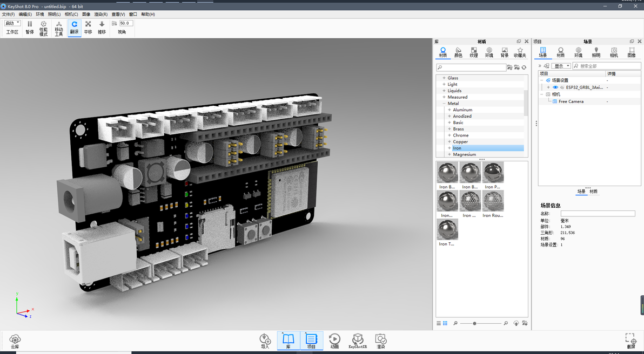Open the Cloud Library (云库) icon
644x354 pixels.
pyautogui.click(x=15, y=341)
